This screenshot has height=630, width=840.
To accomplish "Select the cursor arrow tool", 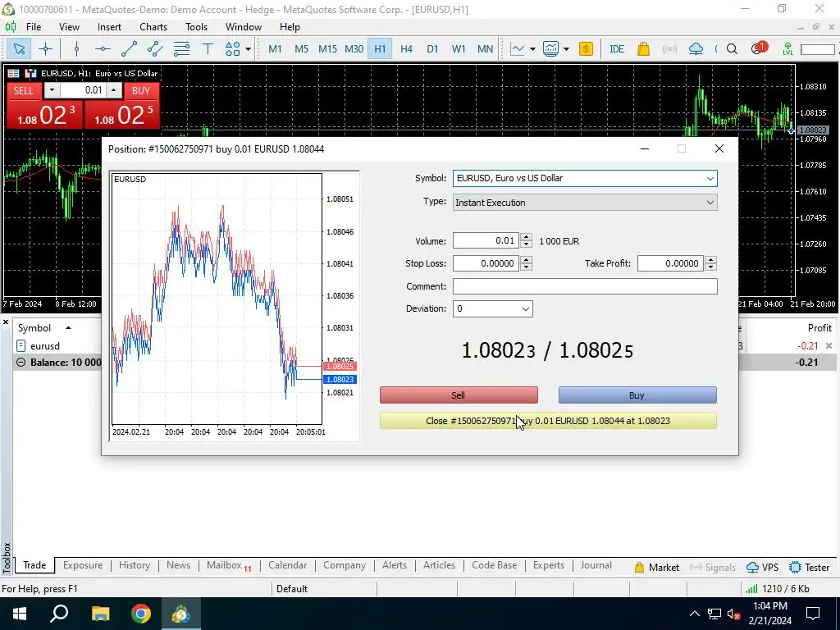I will 20,49.
